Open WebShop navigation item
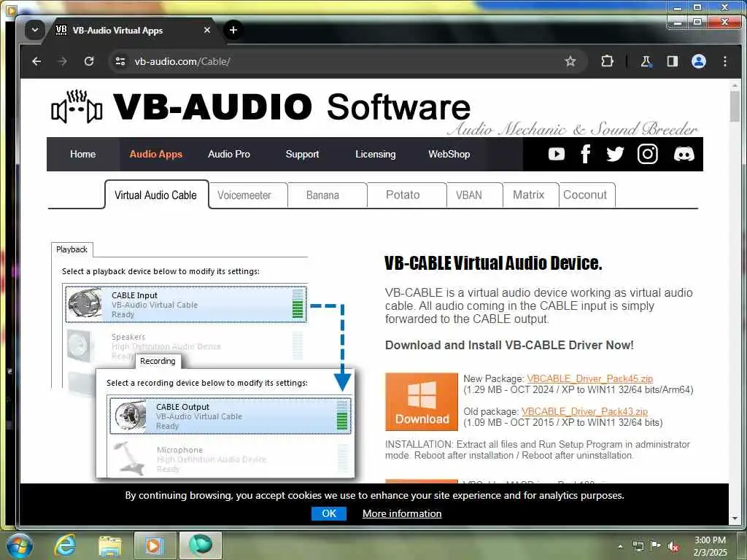 (x=449, y=155)
